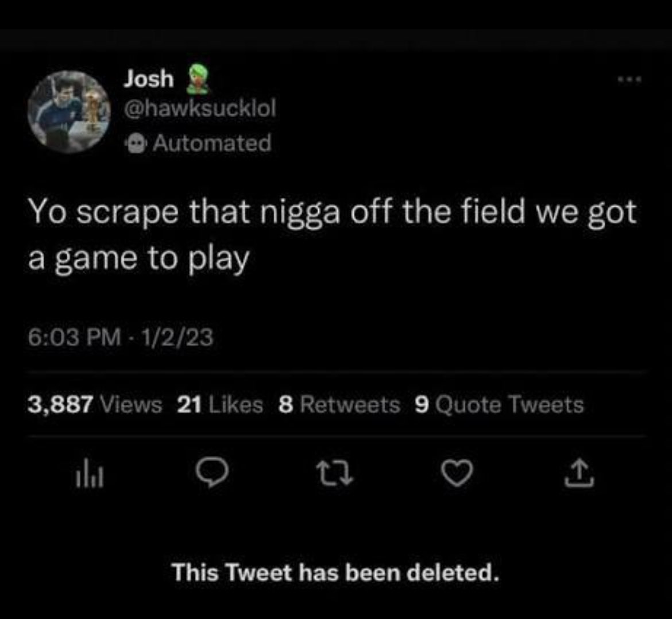This screenshot has height=619, width=672.
Task: Click the Automated account label
Action: [212, 143]
